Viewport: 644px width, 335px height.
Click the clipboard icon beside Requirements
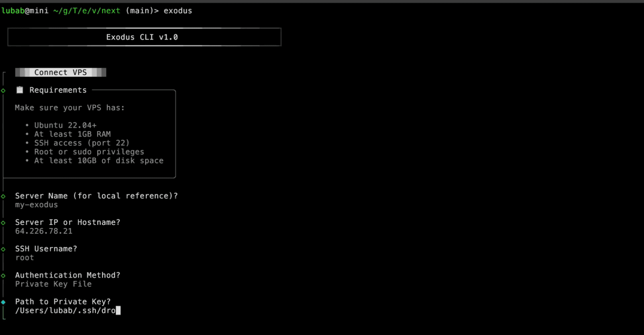20,90
